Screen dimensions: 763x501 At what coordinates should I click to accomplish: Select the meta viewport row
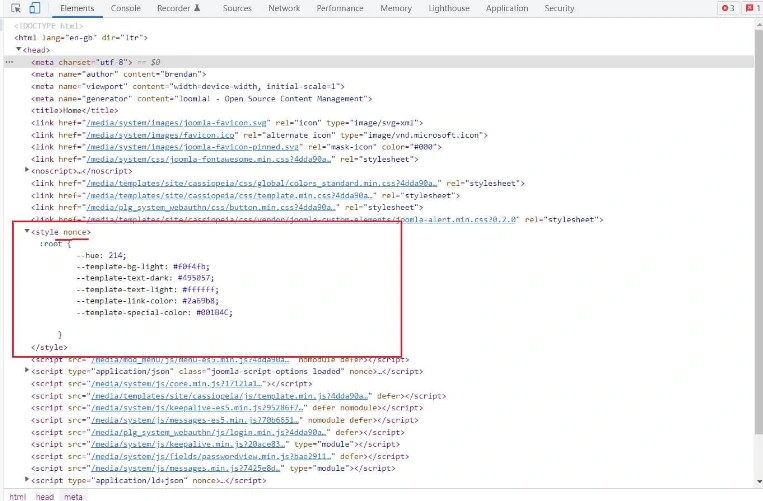(379, 87)
